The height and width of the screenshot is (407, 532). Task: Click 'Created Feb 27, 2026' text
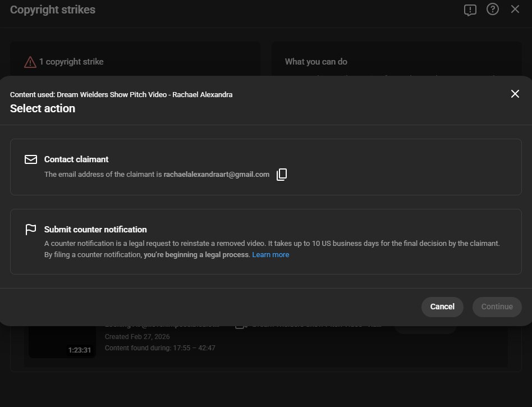pyautogui.click(x=137, y=337)
